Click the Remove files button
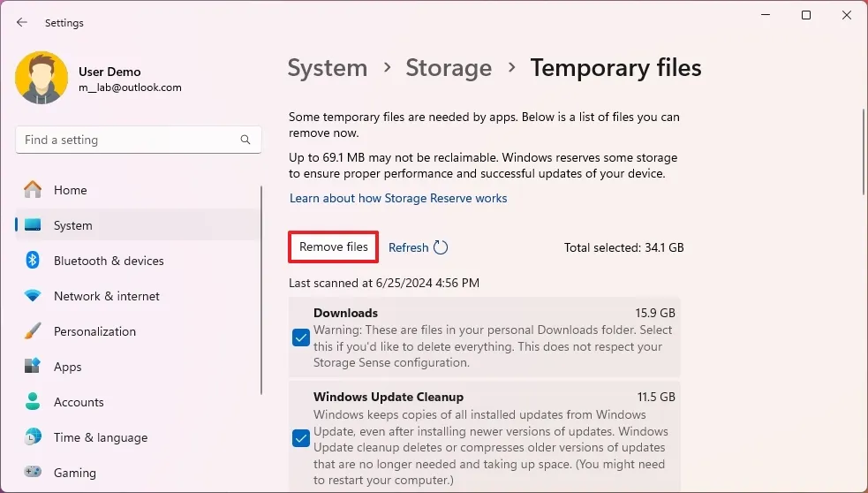The width and height of the screenshot is (868, 493). [x=333, y=247]
